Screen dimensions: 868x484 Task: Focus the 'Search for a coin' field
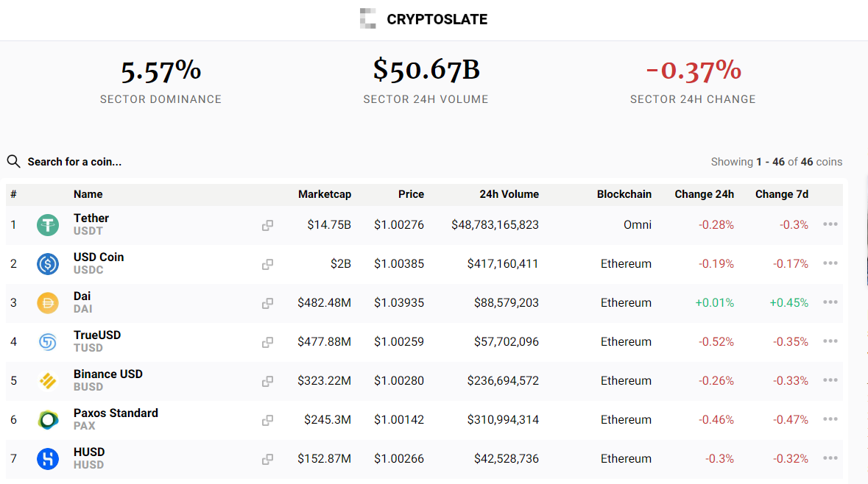(x=74, y=162)
